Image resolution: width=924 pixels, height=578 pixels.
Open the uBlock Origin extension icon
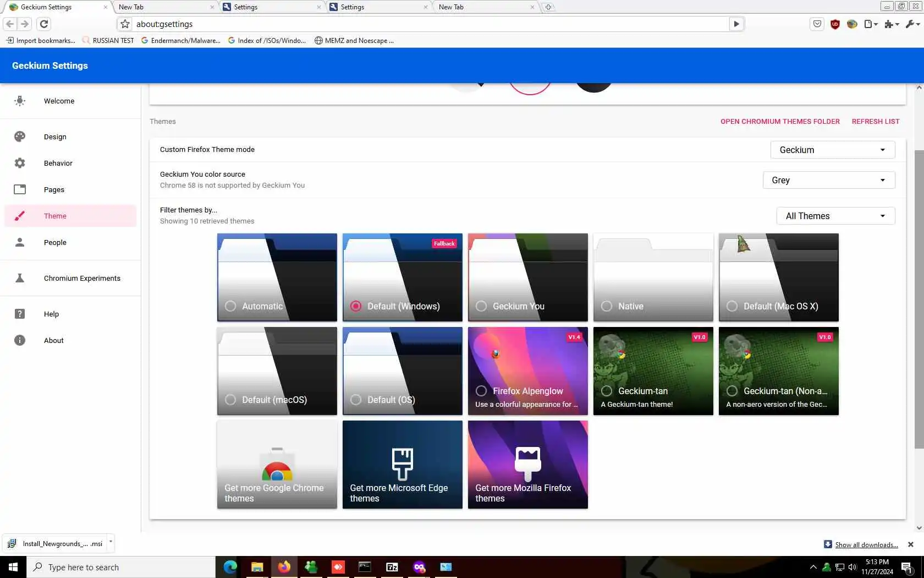pyautogui.click(x=835, y=24)
